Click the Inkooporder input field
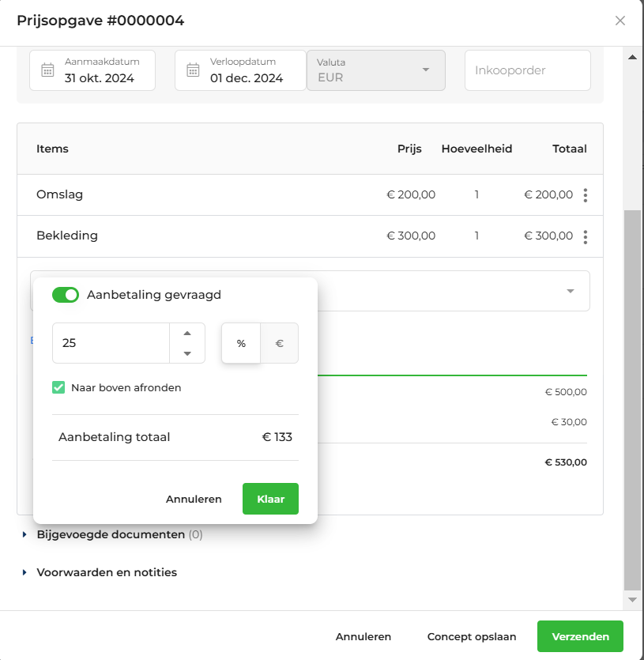This screenshot has width=644, height=660. pos(527,70)
